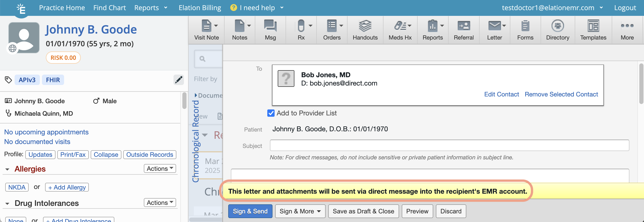This screenshot has height=222, width=644.
Task: Expand the Orders dropdown arrow
Action: [341, 26]
